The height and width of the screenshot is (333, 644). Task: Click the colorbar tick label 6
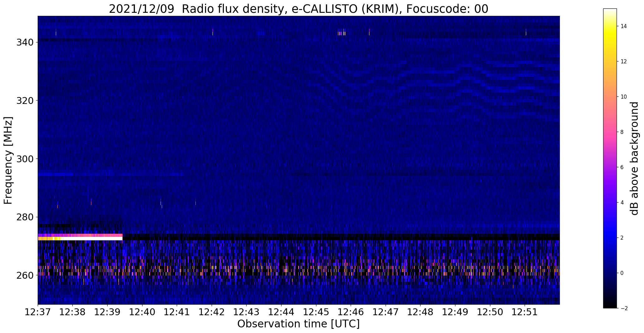622,167
